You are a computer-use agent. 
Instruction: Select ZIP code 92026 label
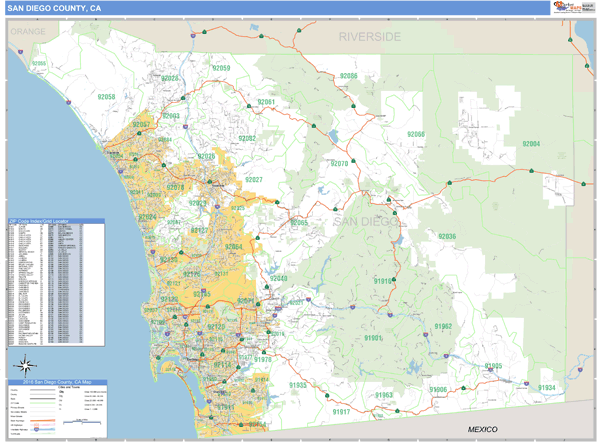point(206,156)
